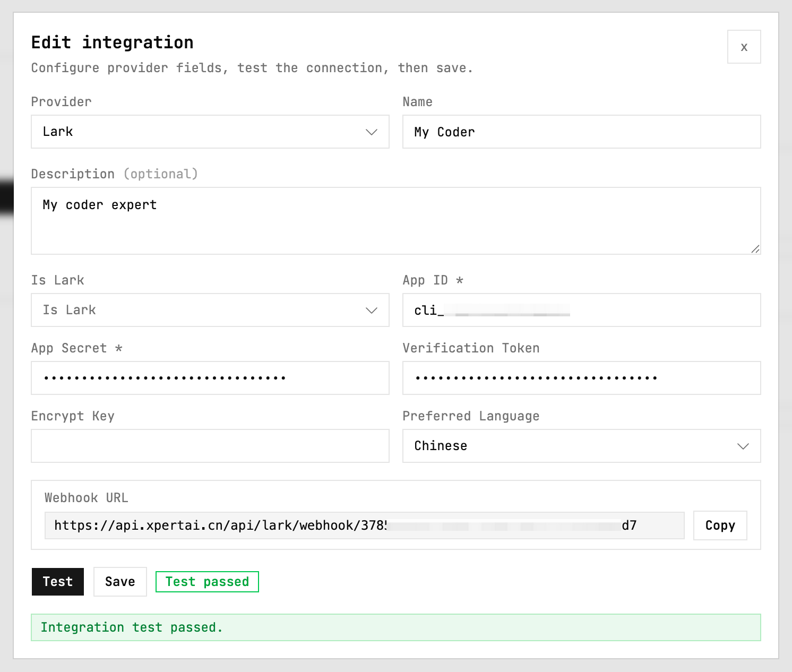Open the Preferred Language dropdown set to Chinese

pyautogui.click(x=581, y=446)
